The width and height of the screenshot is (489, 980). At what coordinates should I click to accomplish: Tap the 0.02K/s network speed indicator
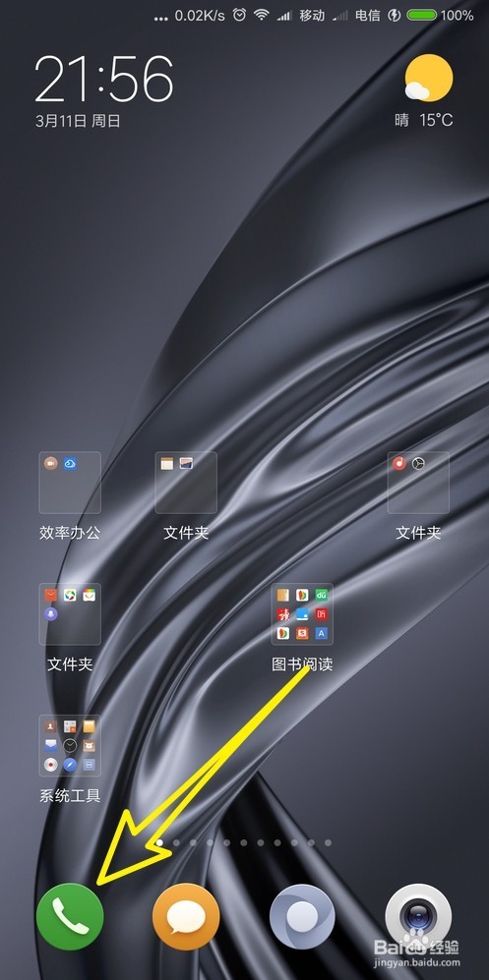click(x=200, y=16)
